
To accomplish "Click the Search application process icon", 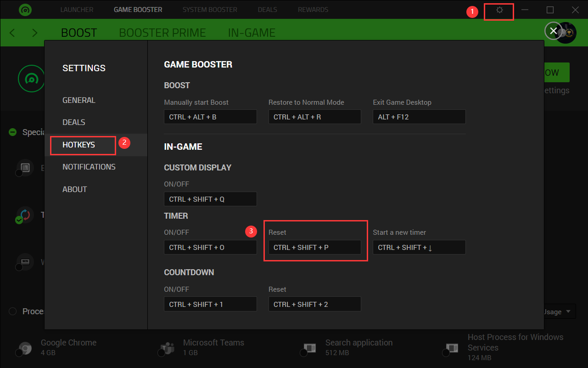I will pyautogui.click(x=309, y=348).
